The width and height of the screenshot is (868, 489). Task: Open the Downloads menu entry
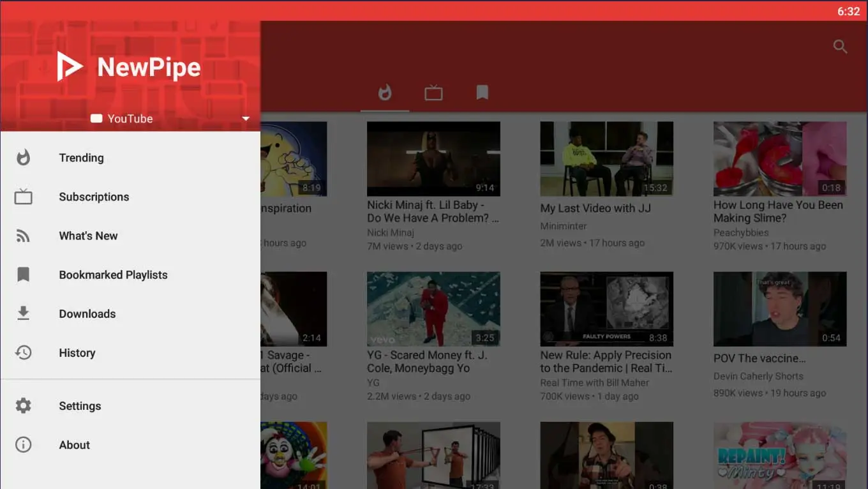tap(87, 314)
